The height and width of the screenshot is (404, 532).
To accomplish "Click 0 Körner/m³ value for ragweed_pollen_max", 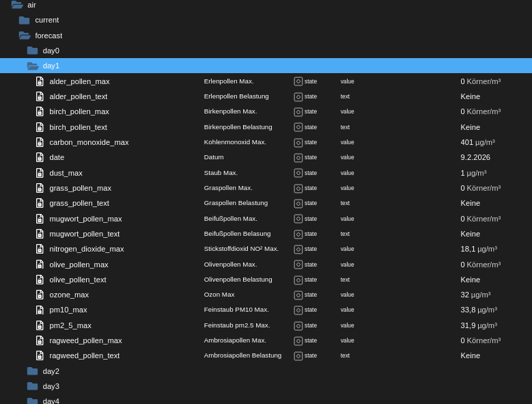I will 480,340.
